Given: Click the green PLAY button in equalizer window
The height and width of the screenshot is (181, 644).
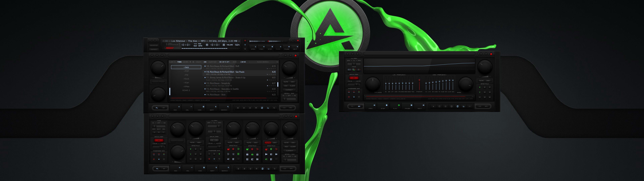Looking at the screenshot, I should [395, 106].
